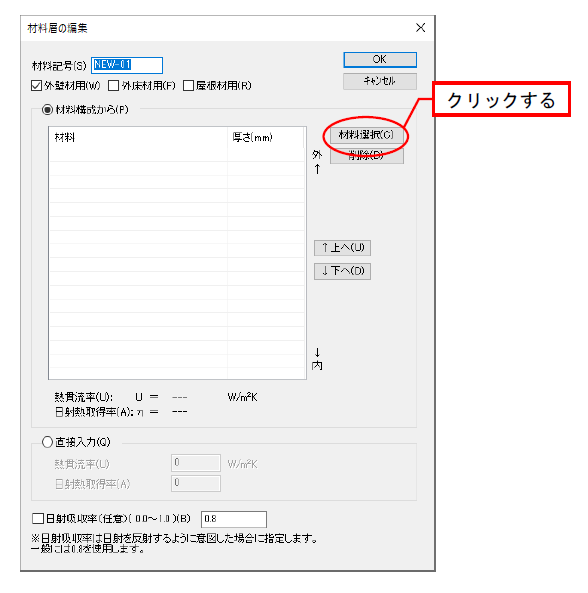The width and height of the screenshot is (588, 593).
Task: Click the 日射吸収率 field showing 0.8
Action: pyautogui.click(x=234, y=519)
